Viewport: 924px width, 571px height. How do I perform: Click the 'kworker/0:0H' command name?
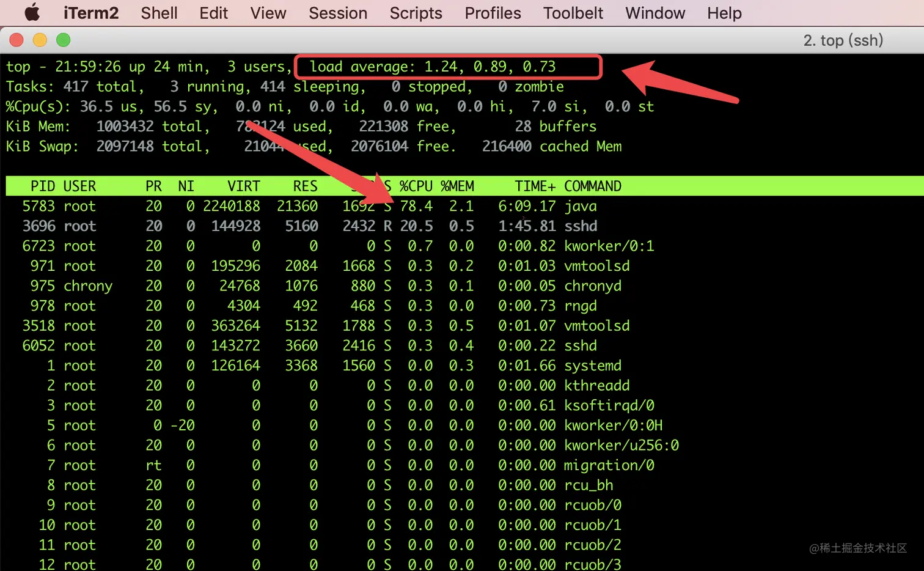pos(614,425)
